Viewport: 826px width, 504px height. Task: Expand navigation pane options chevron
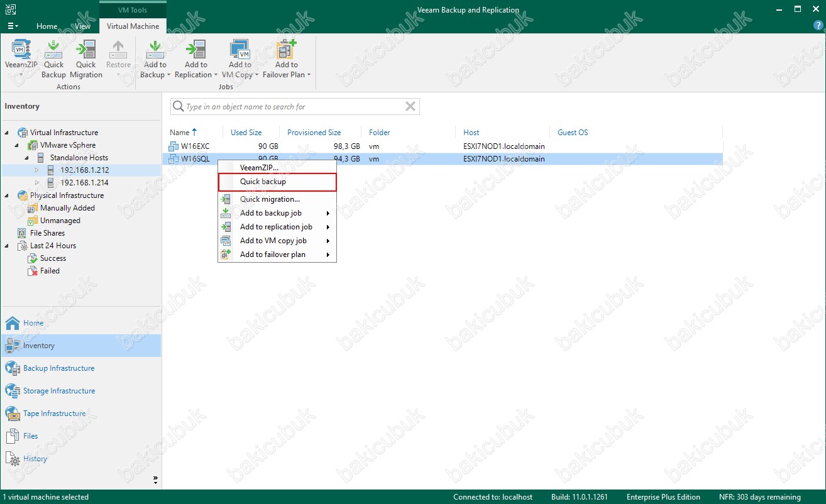155,479
